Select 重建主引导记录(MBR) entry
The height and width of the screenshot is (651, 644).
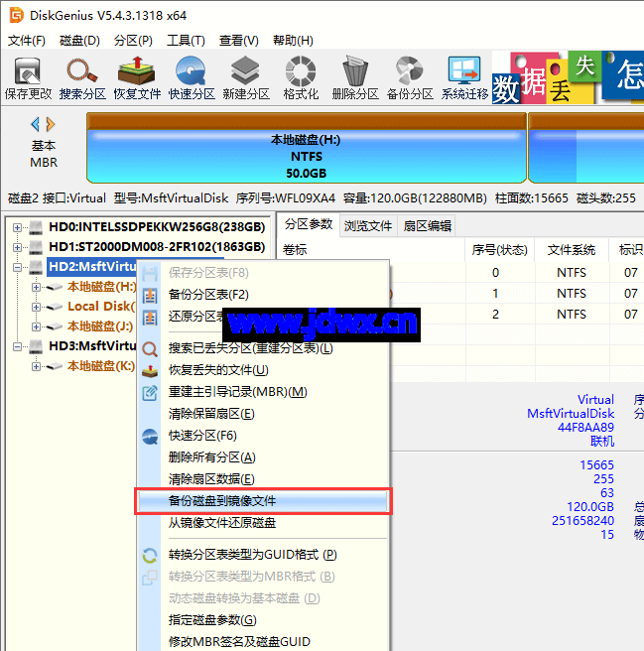click(263, 392)
